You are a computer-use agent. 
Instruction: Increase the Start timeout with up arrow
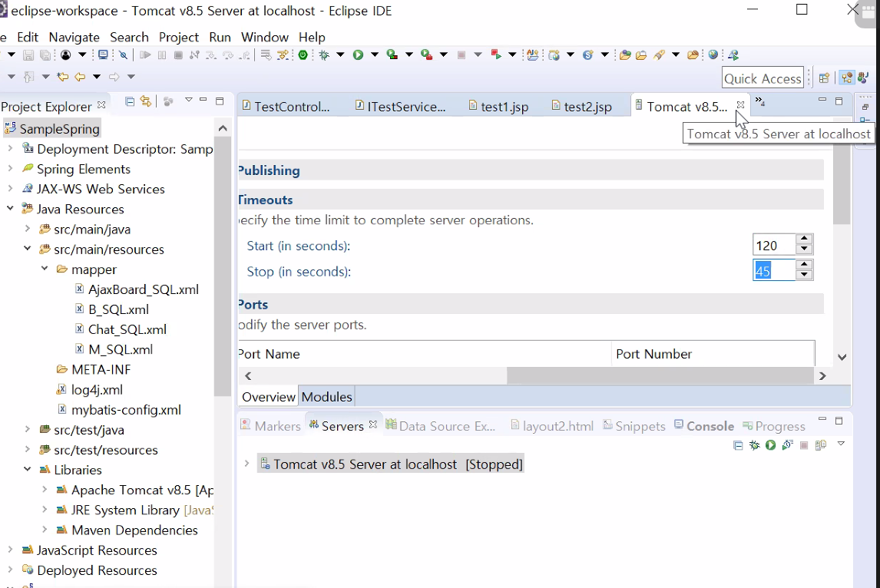(804, 239)
